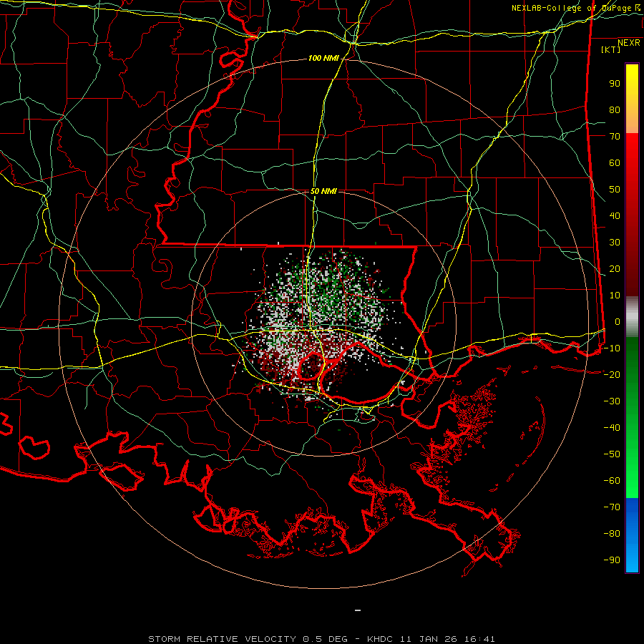Click the 50 NMI range ring label

coord(323,191)
